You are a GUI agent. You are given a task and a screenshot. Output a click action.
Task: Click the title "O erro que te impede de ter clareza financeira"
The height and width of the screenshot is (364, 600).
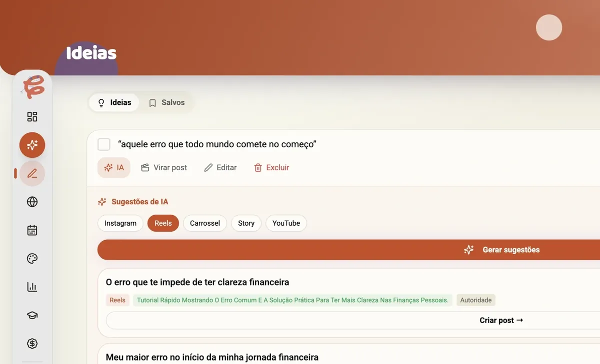197,282
